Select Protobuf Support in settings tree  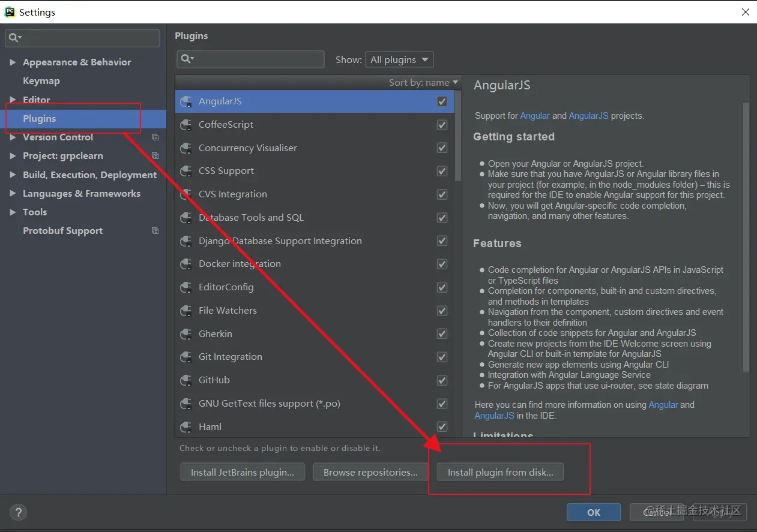[x=62, y=231]
